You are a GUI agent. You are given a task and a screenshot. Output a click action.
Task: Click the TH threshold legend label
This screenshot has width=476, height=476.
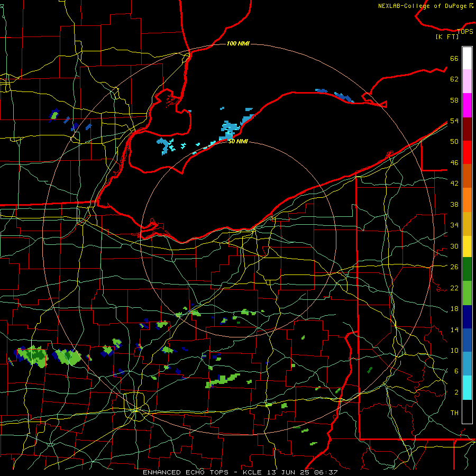coord(454,413)
